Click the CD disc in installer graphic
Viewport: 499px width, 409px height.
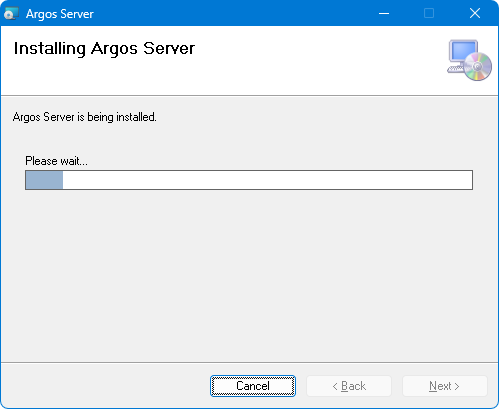tap(478, 66)
